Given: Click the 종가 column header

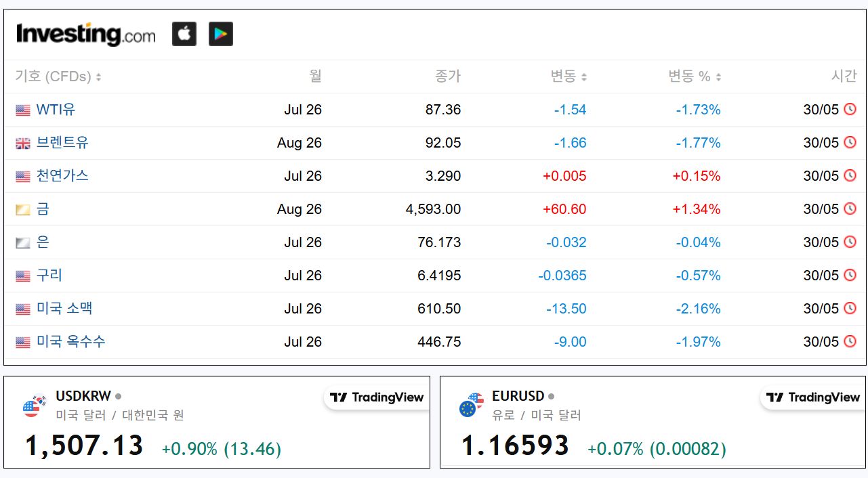Looking at the screenshot, I should [448, 76].
